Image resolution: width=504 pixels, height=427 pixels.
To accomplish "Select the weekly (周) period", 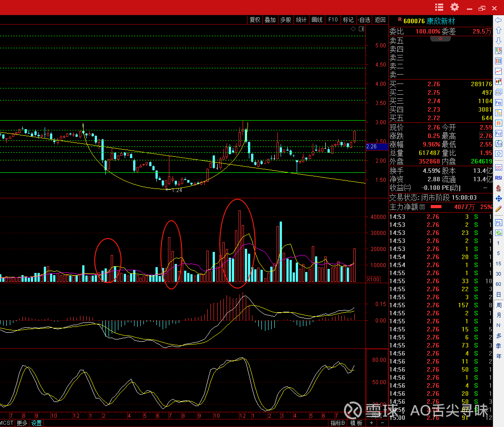I will pos(498,305).
